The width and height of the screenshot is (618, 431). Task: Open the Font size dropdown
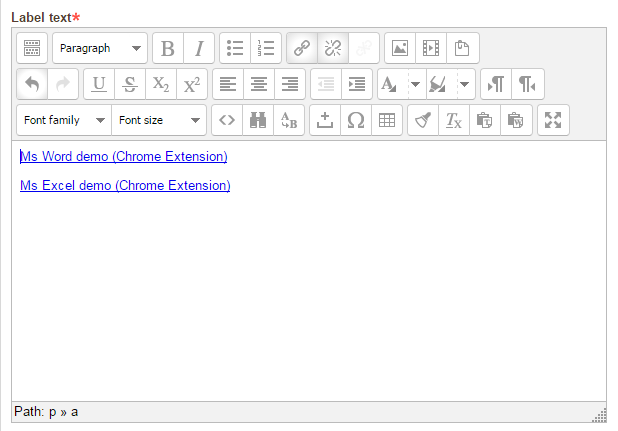click(159, 120)
